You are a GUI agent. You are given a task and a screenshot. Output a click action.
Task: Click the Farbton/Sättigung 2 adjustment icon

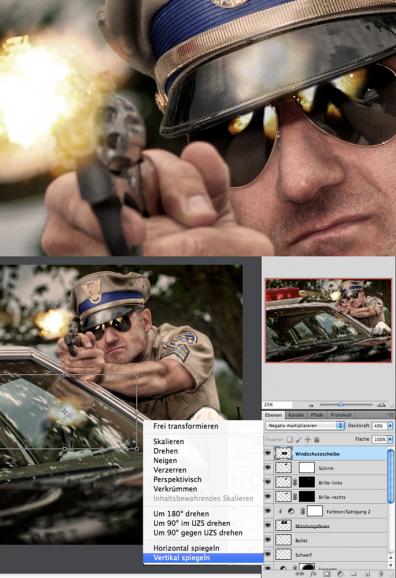(291, 511)
